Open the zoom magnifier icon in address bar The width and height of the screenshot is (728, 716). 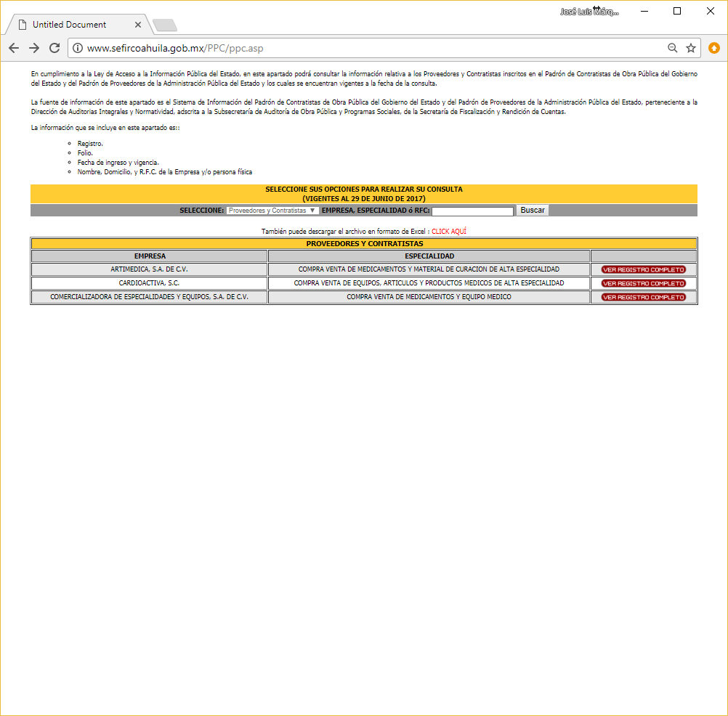pos(672,48)
